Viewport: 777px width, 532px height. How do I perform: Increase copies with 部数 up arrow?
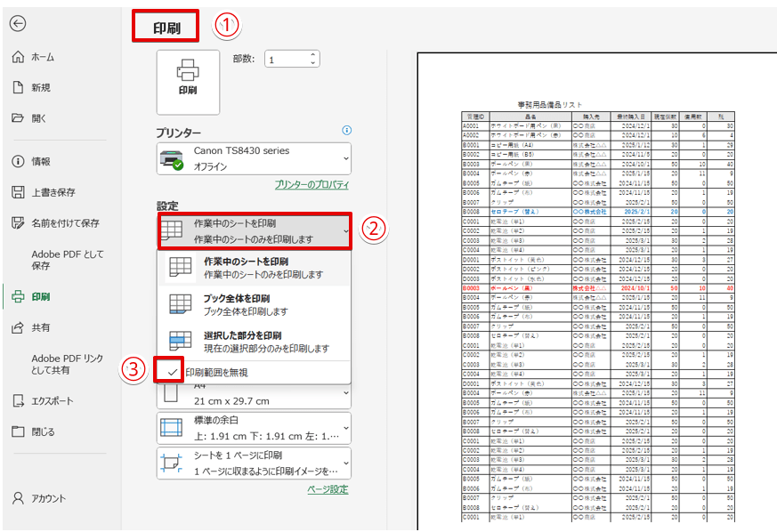click(x=312, y=55)
